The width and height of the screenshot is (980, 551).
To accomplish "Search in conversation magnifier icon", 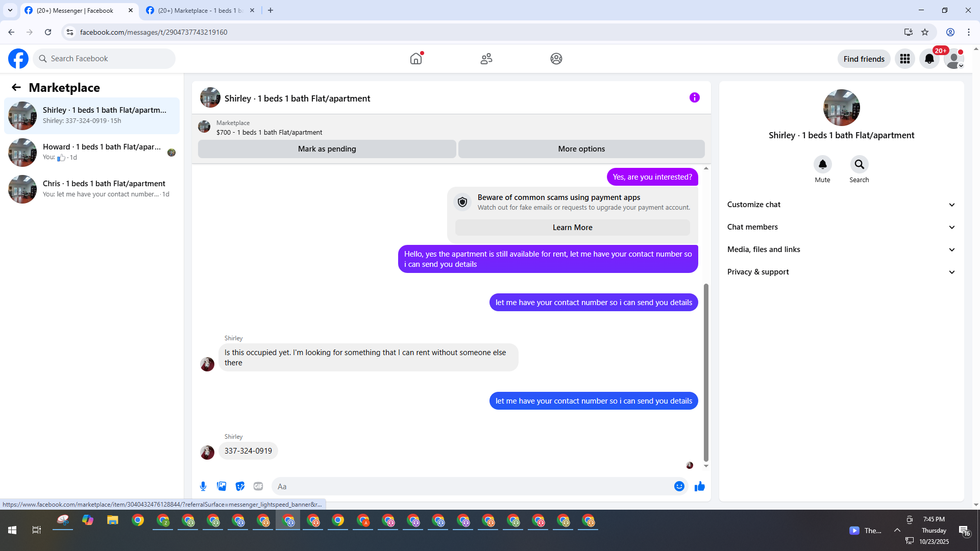I will 859,164.
